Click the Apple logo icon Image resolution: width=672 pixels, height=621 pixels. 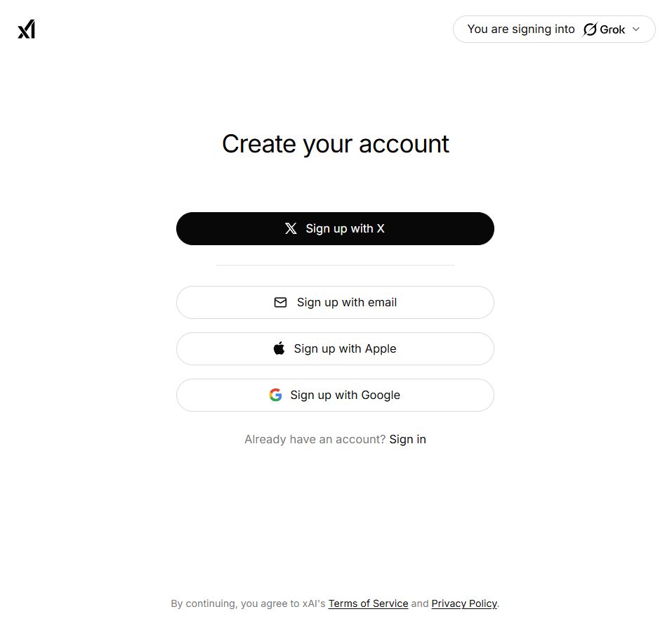point(279,348)
